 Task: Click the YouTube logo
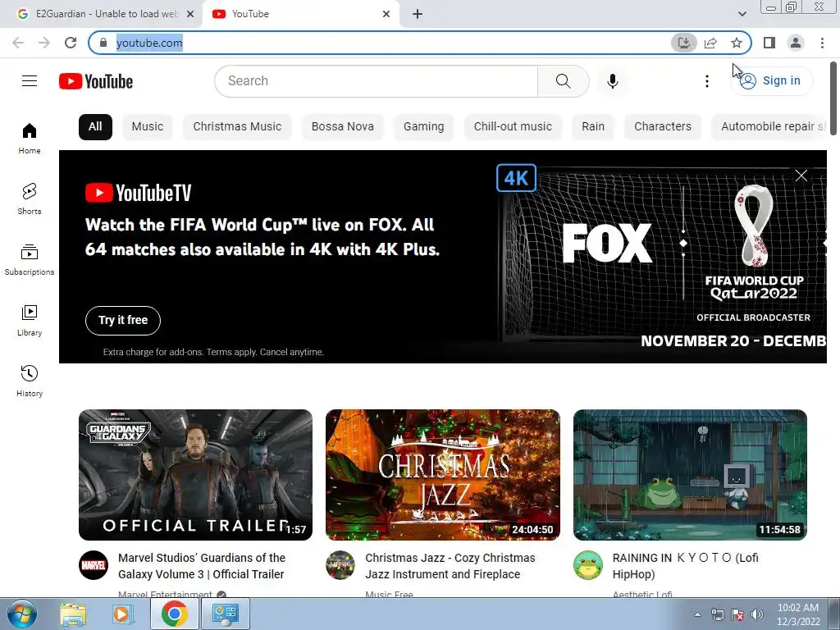pos(96,81)
